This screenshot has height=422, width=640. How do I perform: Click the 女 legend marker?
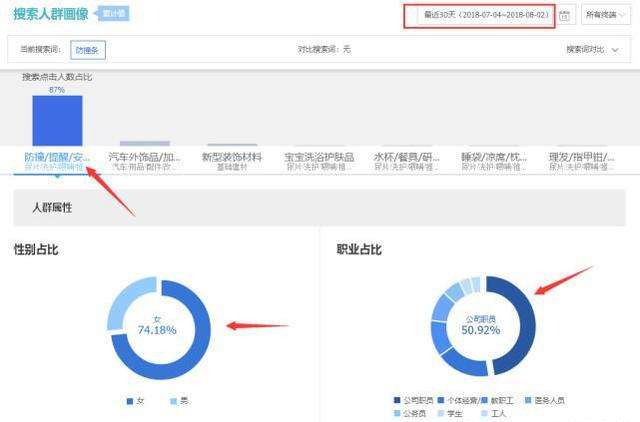pos(130,401)
